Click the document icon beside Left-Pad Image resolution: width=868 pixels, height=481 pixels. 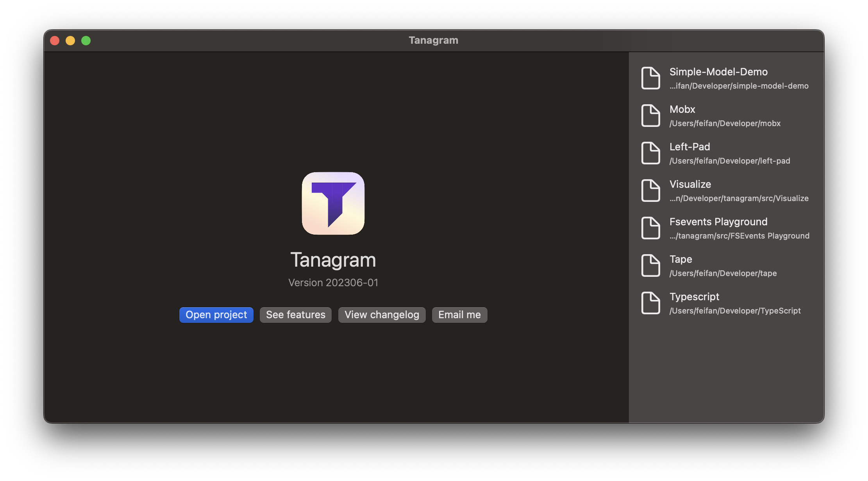coord(650,153)
